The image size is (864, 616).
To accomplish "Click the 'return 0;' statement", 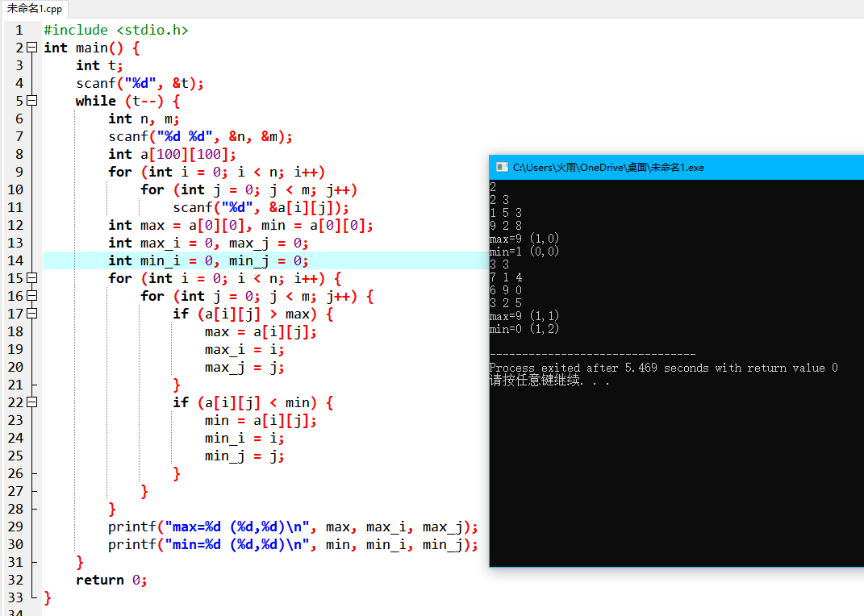I will [111, 580].
